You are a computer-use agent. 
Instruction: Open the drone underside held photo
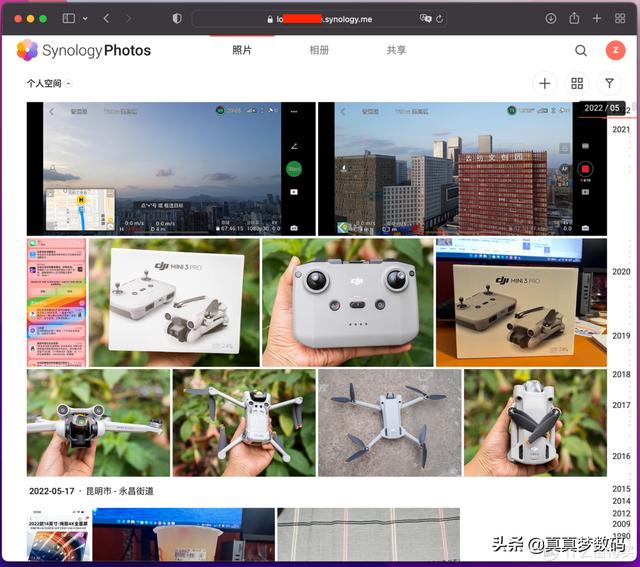(244, 423)
